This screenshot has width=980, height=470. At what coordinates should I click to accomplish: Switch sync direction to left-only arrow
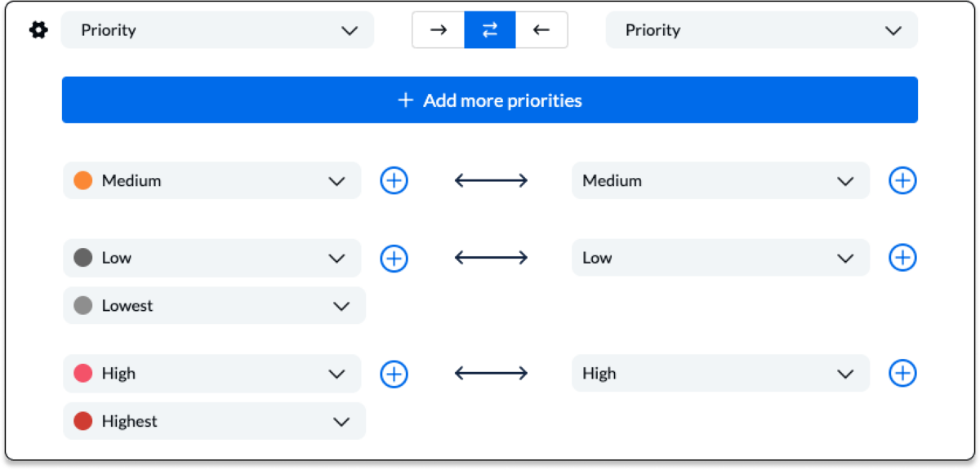pos(541,29)
